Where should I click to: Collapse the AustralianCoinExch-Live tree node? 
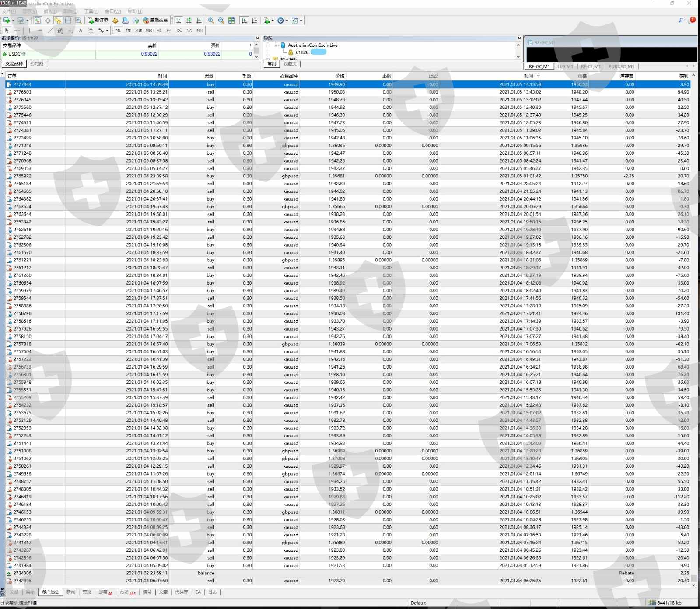(276, 45)
